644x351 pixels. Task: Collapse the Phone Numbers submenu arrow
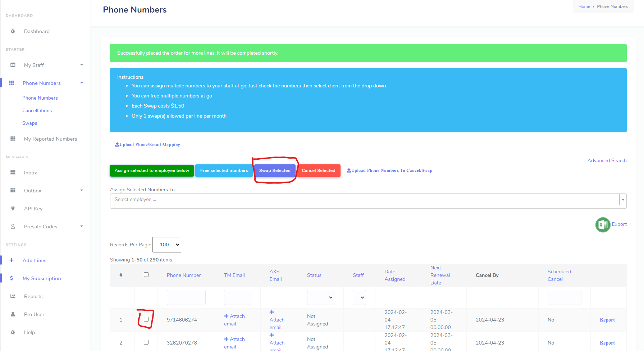click(x=82, y=83)
